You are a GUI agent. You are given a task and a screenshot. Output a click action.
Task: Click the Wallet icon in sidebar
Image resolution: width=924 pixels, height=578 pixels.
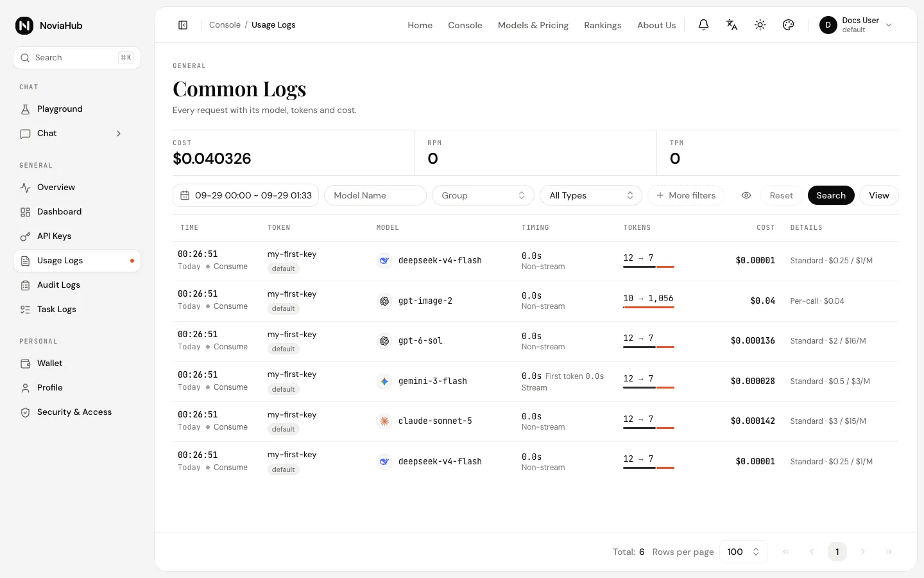point(26,363)
